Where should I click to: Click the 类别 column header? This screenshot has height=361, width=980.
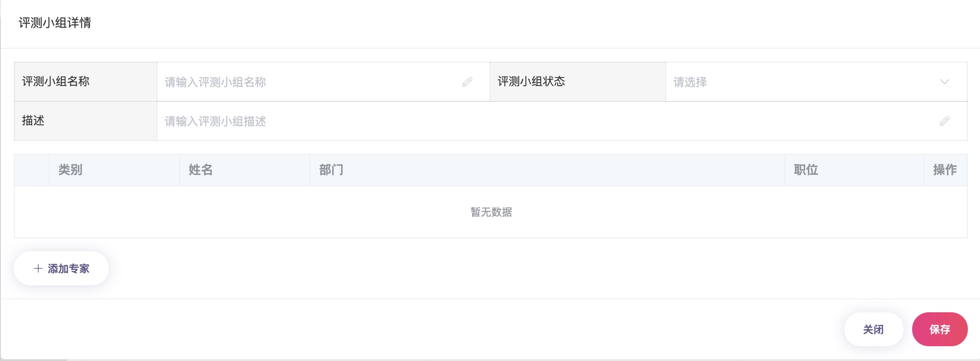(x=70, y=170)
